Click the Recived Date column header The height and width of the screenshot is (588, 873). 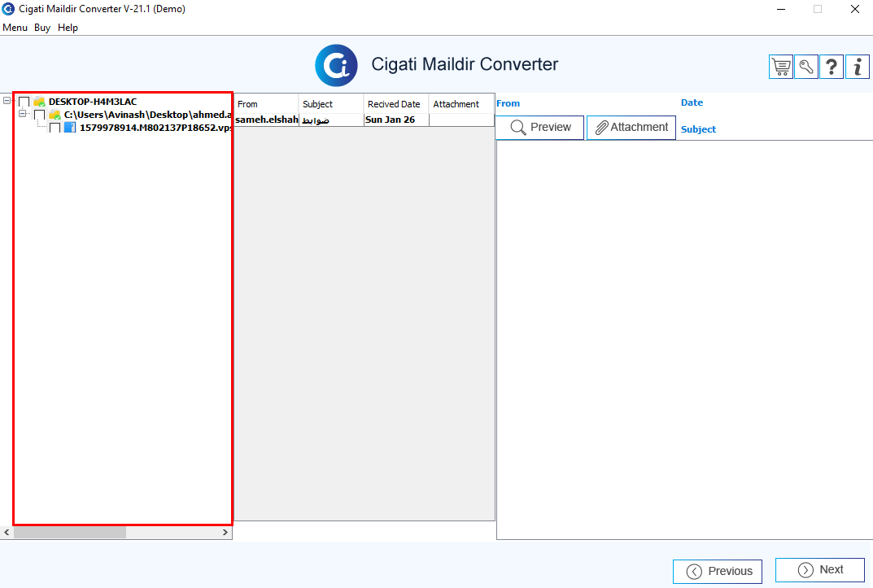tap(396, 104)
